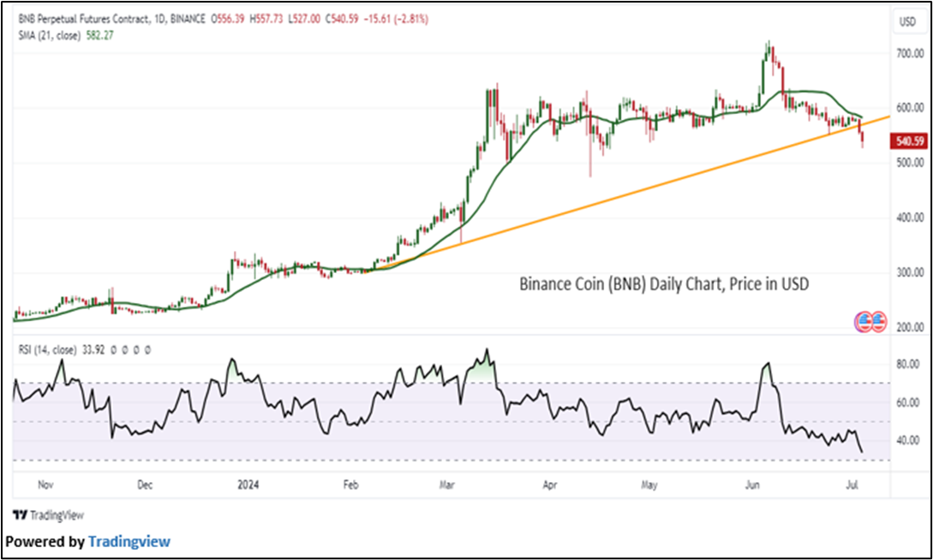This screenshot has height=560, width=933.
Task: Click the RSI value 33.92
Action: pos(95,350)
